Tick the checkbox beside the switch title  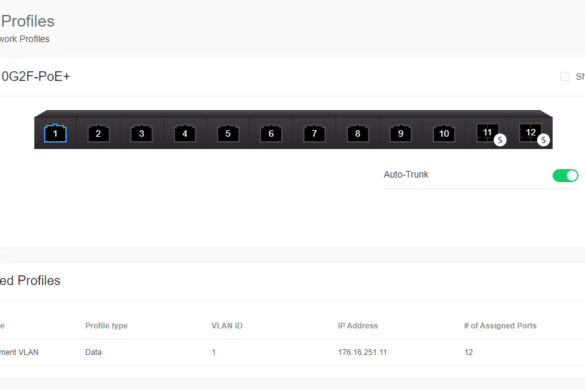pyautogui.click(x=565, y=77)
